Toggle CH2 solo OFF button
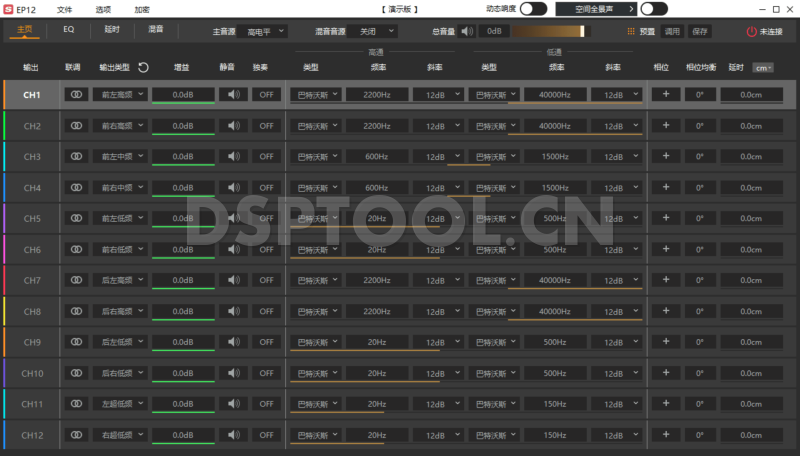Screen dimensions: 800x456 tap(266, 125)
